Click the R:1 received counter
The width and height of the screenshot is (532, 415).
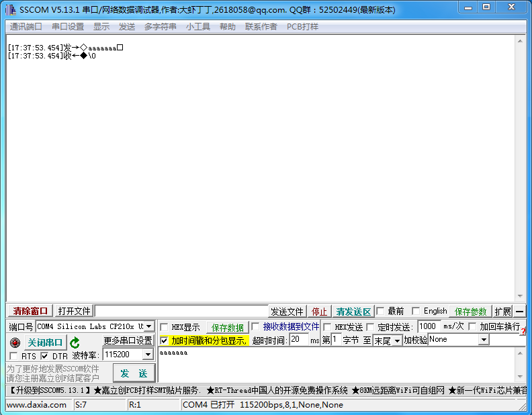click(135, 405)
